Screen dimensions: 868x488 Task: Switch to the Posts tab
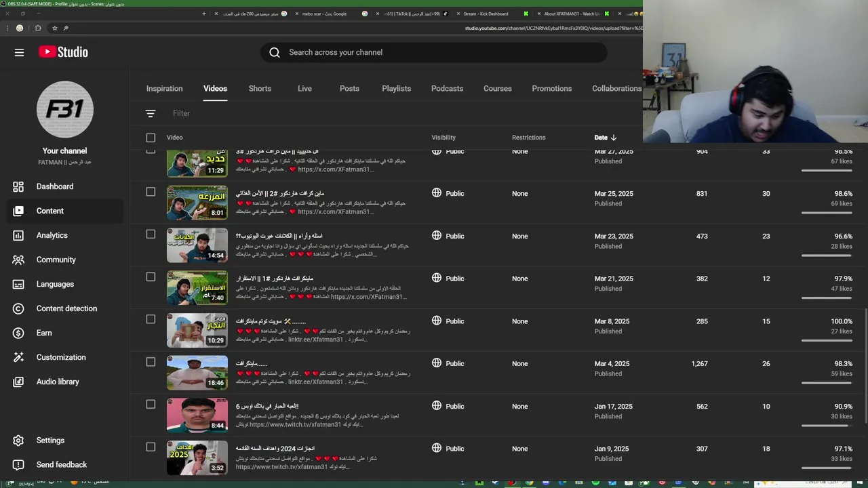click(349, 89)
